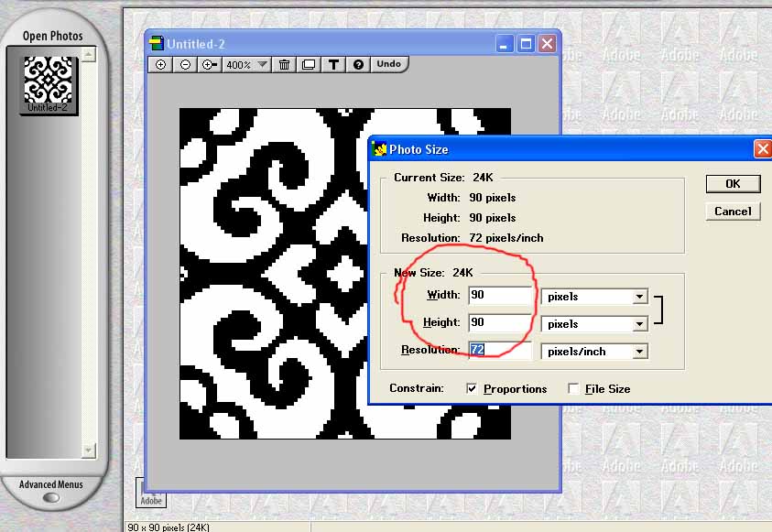This screenshot has width=772, height=532.
Task: Select the Text tool T icon
Action: 333,64
